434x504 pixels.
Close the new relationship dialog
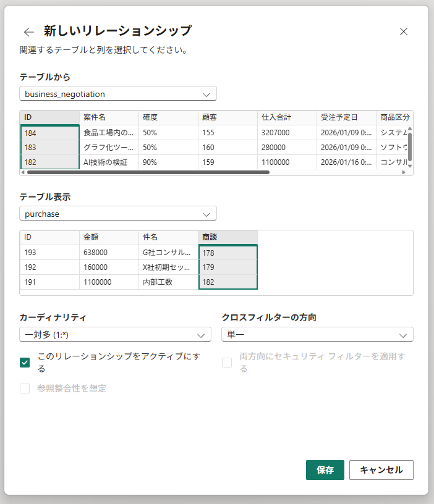coord(404,31)
